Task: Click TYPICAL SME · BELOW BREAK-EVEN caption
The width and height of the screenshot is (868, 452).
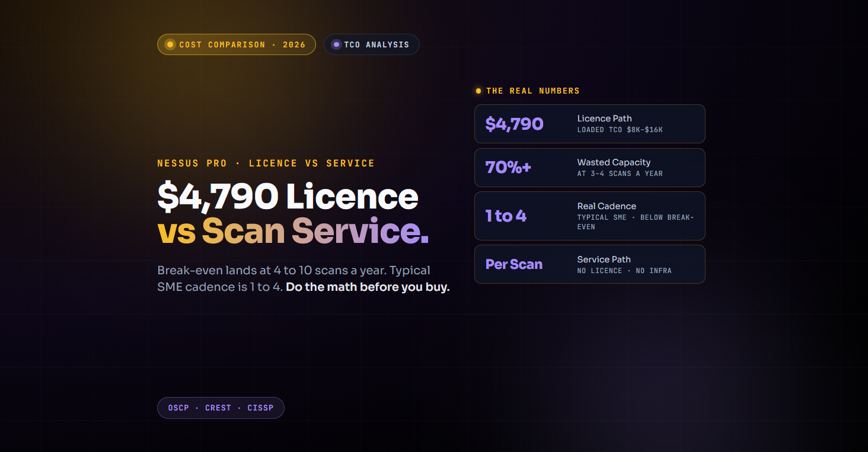Action: (636, 222)
